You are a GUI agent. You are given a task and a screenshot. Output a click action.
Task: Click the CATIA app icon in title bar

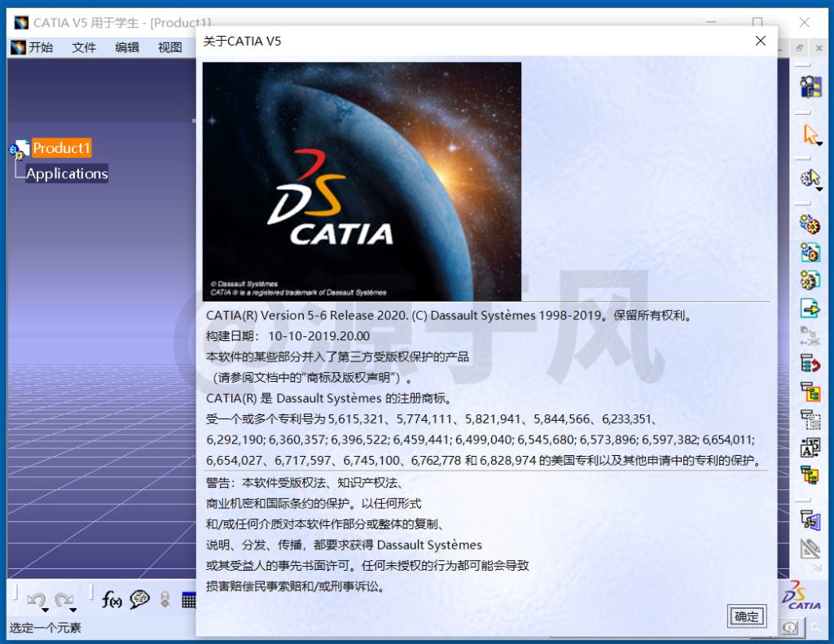tap(21, 22)
